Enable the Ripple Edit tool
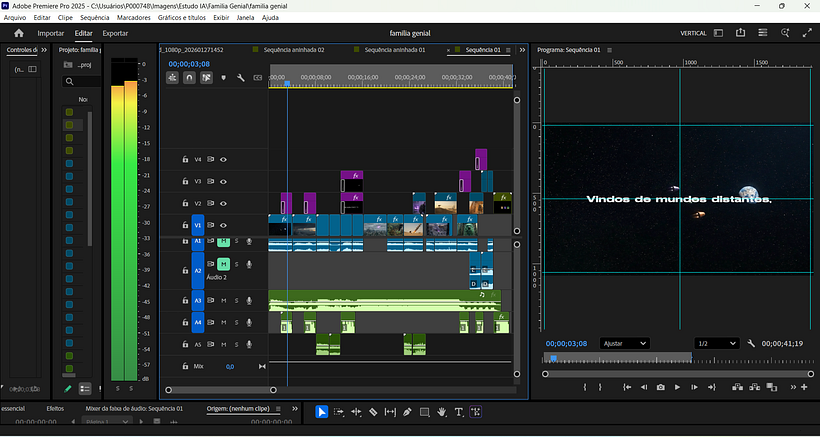 pos(356,412)
